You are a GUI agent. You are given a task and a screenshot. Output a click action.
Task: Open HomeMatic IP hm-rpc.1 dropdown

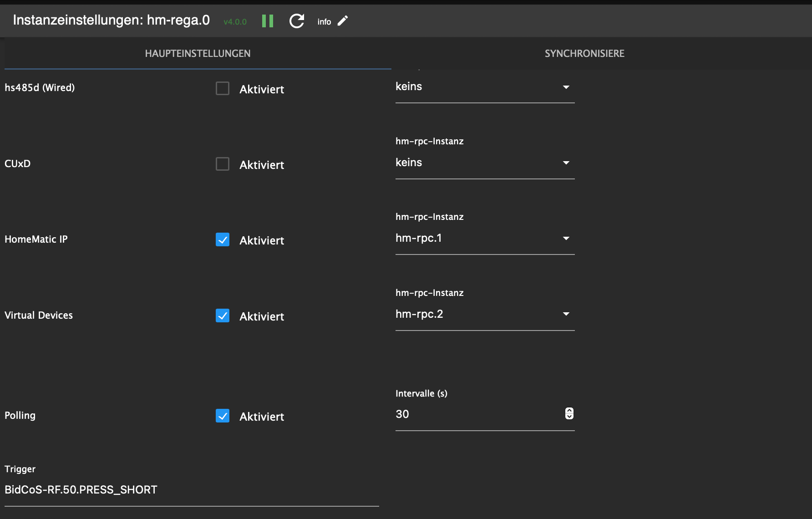pos(485,238)
